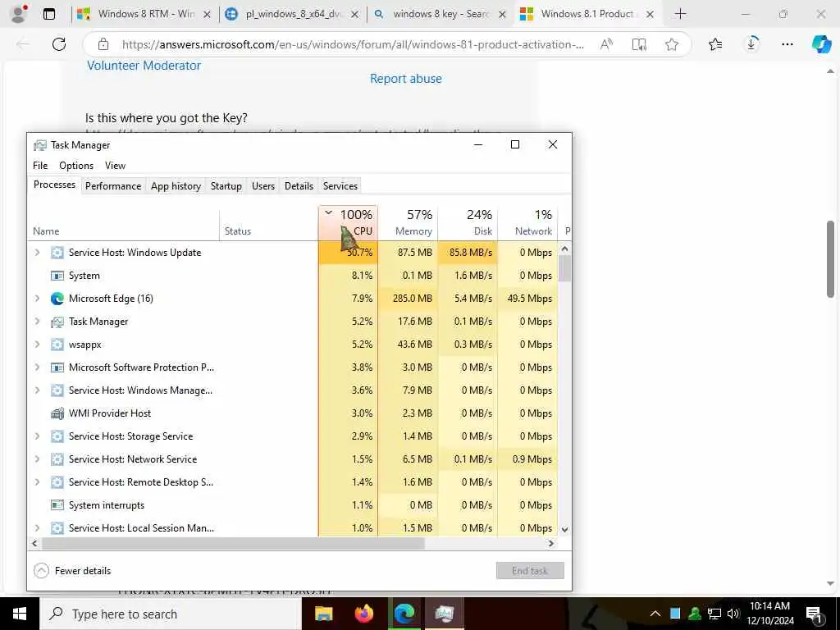Switch to the Startup tab
Image resolution: width=840 pixels, height=630 pixels.
(226, 186)
